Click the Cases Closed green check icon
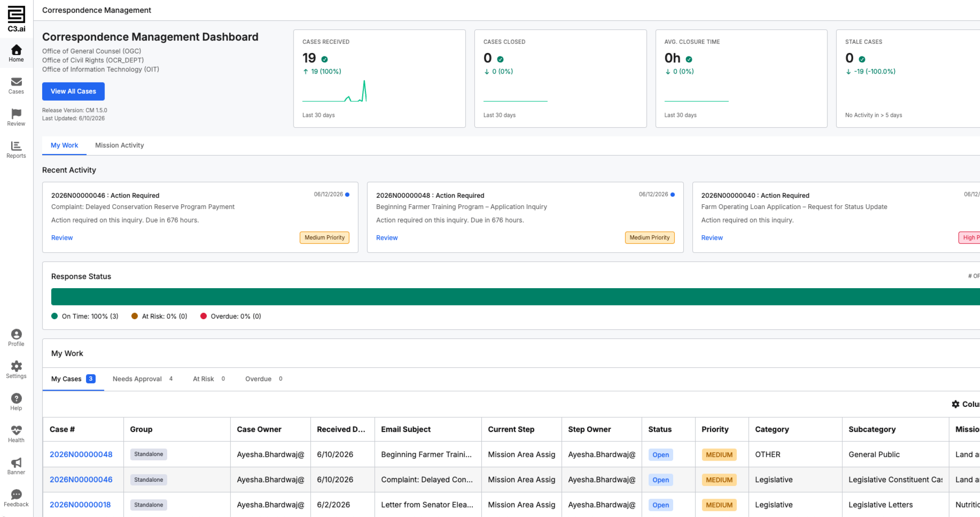 pos(500,59)
